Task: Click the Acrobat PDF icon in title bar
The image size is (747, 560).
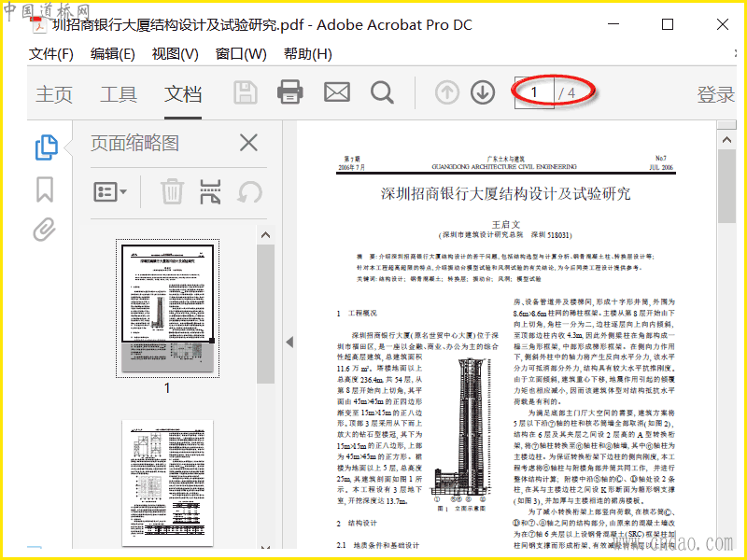Action: tap(38, 25)
